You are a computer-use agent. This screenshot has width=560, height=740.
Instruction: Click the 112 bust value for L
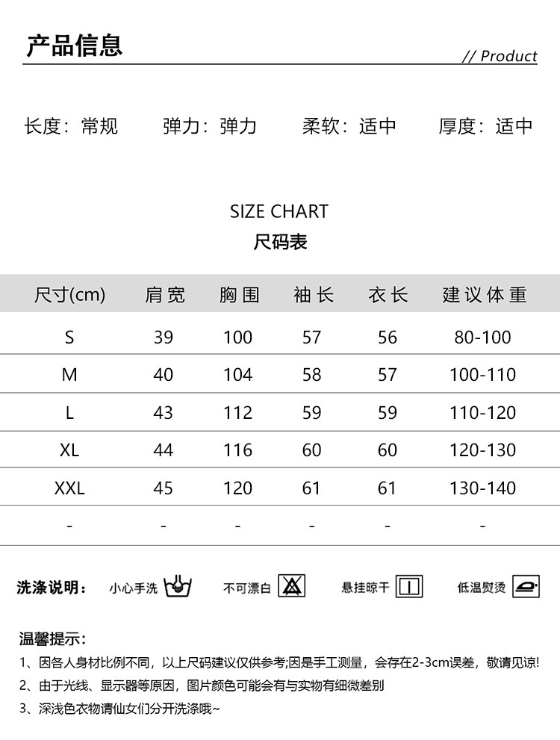(238, 413)
